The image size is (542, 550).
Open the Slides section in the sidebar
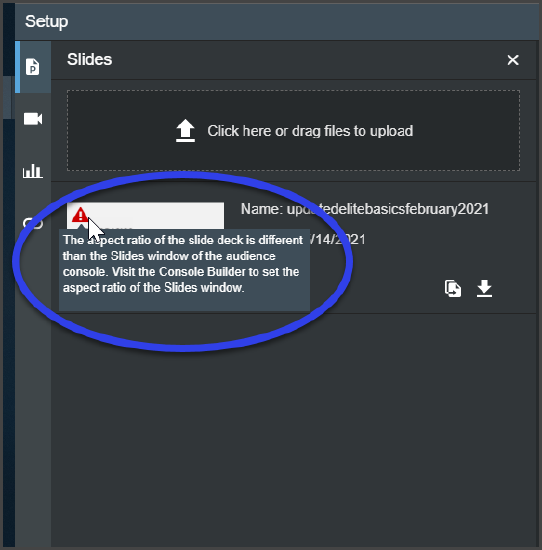pyautogui.click(x=33, y=67)
